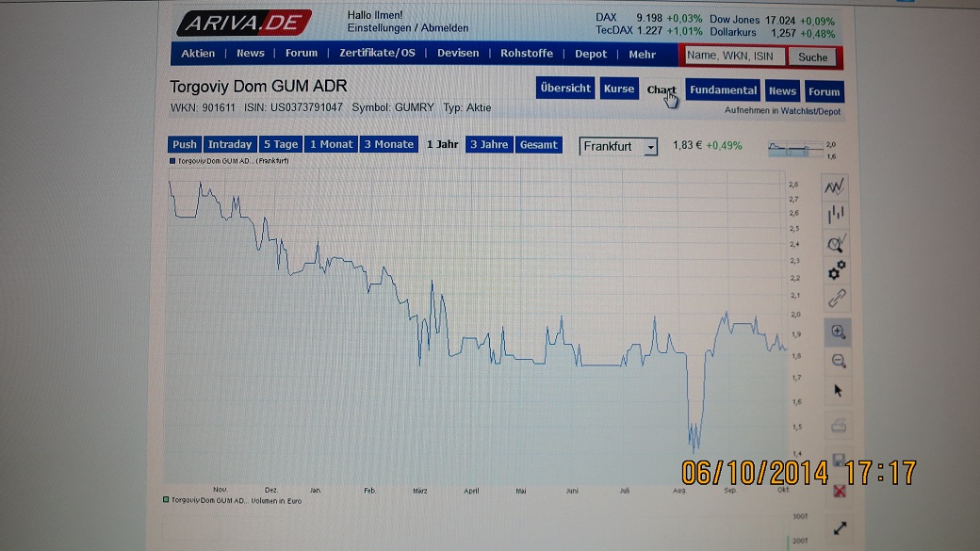Activate the zoom-out magnifier tool
The height and width of the screenshot is (551, 980).
pyautogui.click(x=839, y=361)
